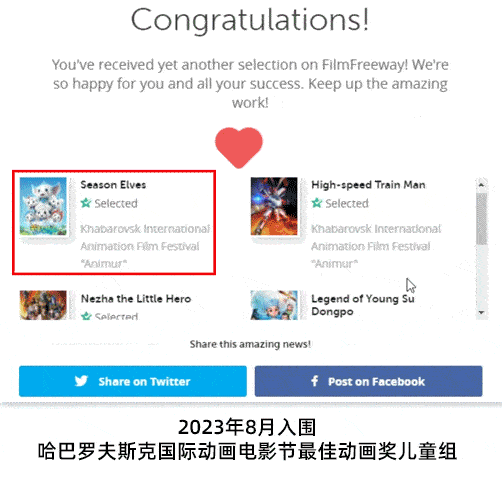Open the Legend of Young Su Dongpo title
The width and height of the screenshot is (502, 482).
point(363,305)
